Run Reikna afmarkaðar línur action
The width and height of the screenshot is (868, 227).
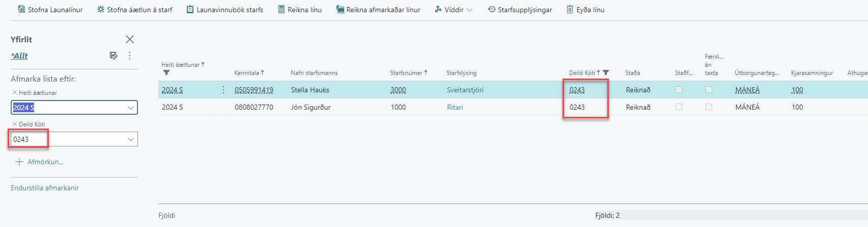[378, 10]
